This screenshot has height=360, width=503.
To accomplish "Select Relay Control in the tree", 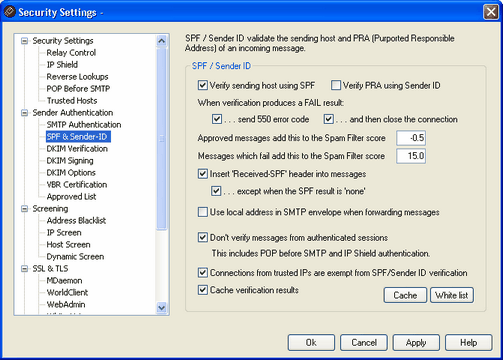I will coord(71,53).
